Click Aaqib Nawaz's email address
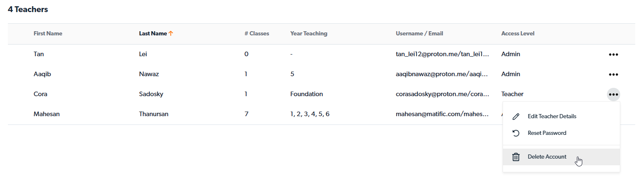 442,74
